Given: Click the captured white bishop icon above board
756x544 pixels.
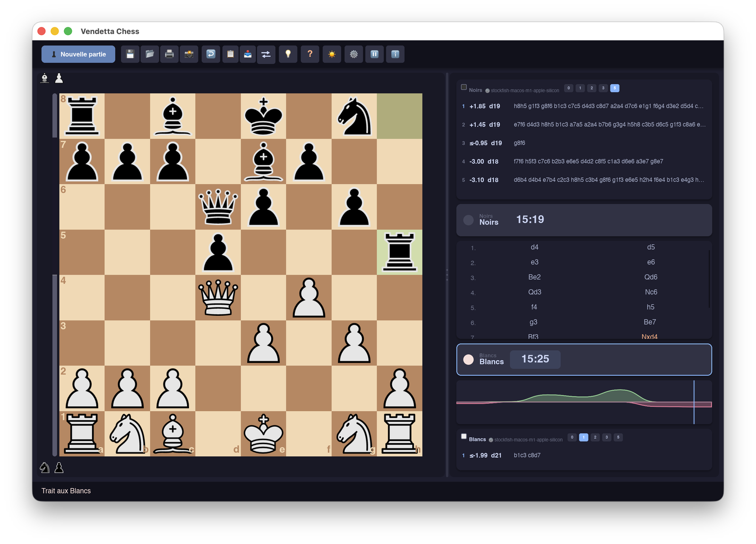Looking at the screenshot, I should tap(45, 78).
